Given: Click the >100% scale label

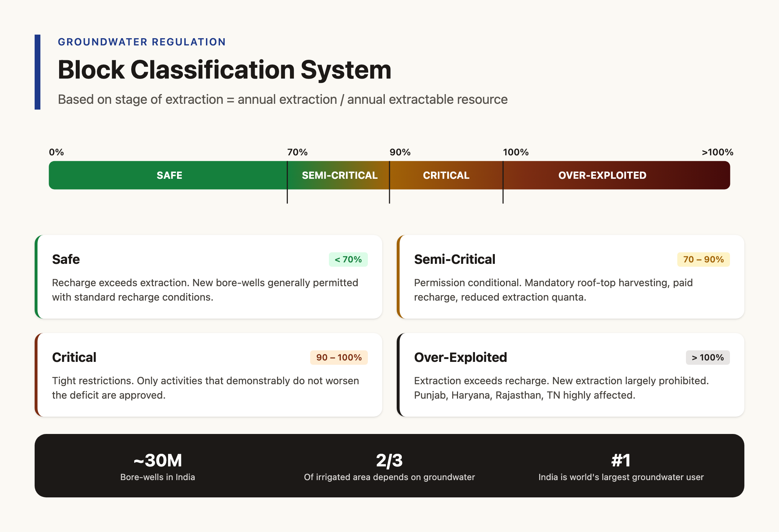Looking at the screenshot, I should [x=717, y=152].
